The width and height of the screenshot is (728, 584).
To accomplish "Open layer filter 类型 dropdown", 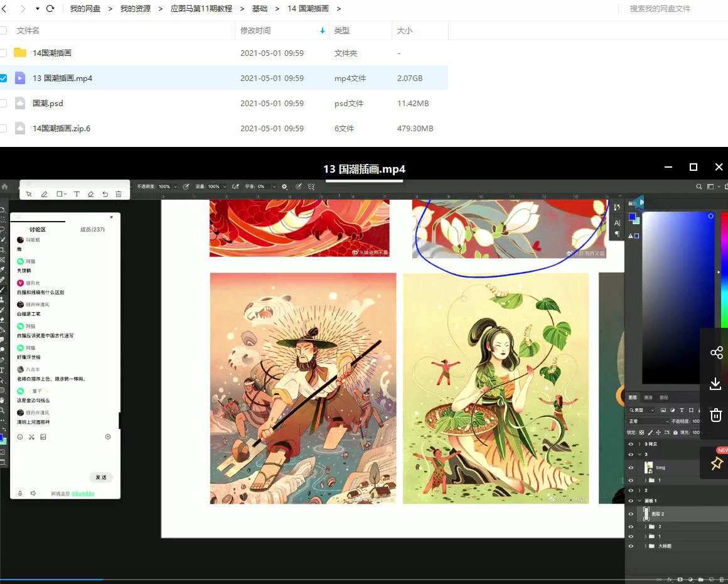I will click(641, 410).
